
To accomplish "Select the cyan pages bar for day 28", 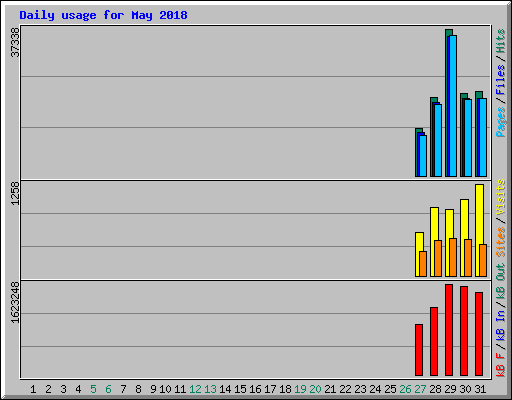I will click(x=438, y=140).
